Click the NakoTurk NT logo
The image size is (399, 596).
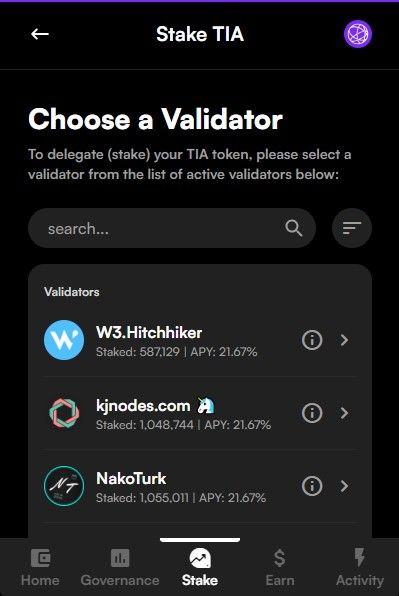click(64, 486)
